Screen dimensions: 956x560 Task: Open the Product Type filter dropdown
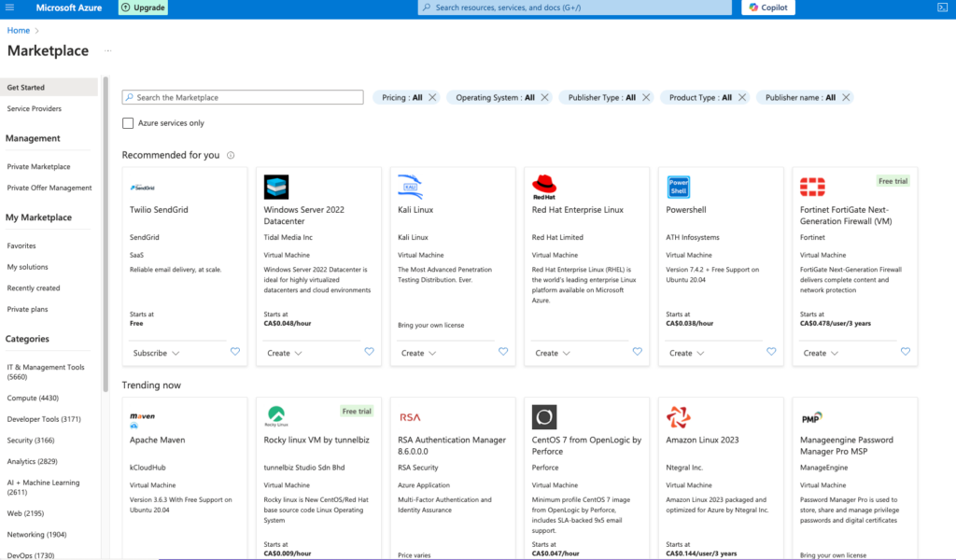(x=700, y=97)
